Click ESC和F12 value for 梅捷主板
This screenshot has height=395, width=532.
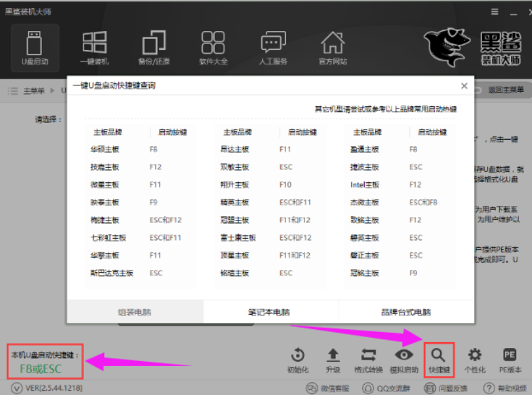pos(166,220)
